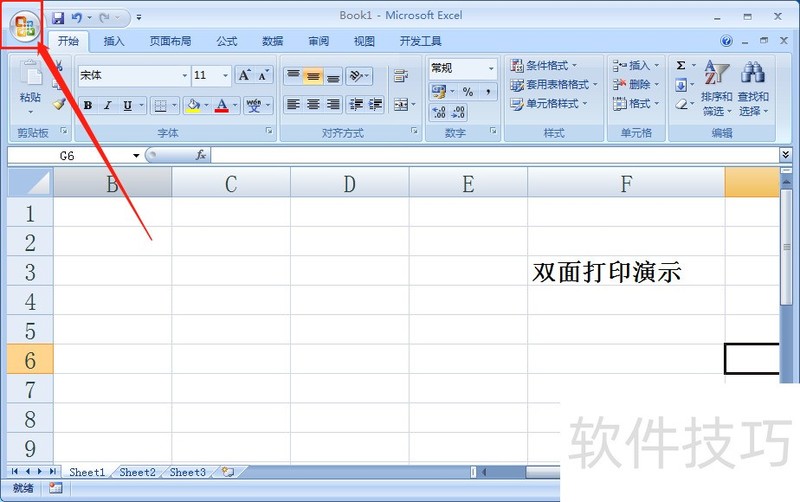Open the 公式 tab

pyautogui.click(x=227, y=41)
